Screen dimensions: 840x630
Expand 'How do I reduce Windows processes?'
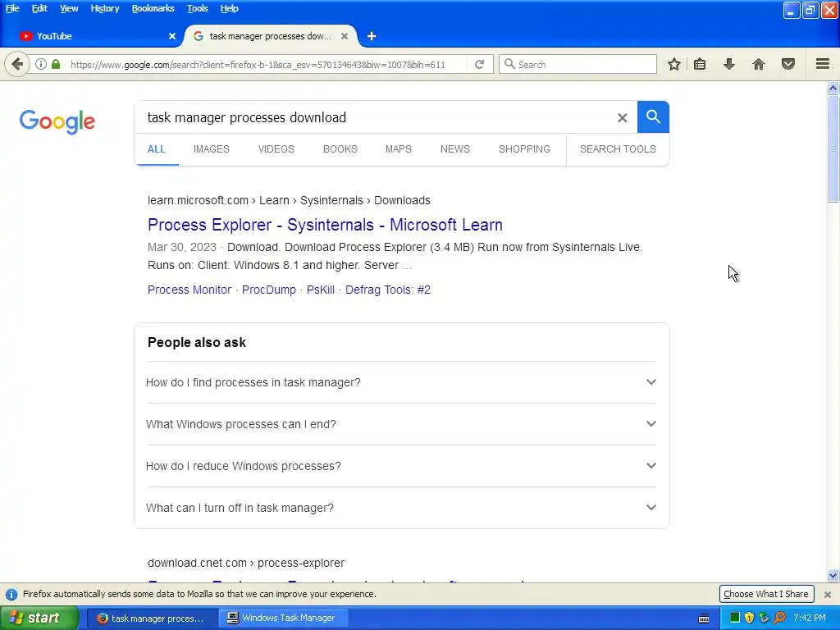401,466
